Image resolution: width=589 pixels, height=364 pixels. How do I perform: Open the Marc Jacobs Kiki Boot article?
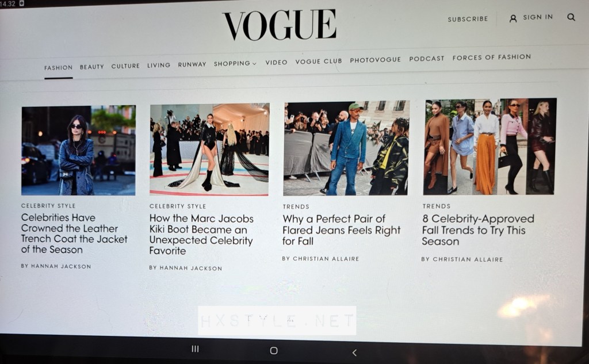201,235
